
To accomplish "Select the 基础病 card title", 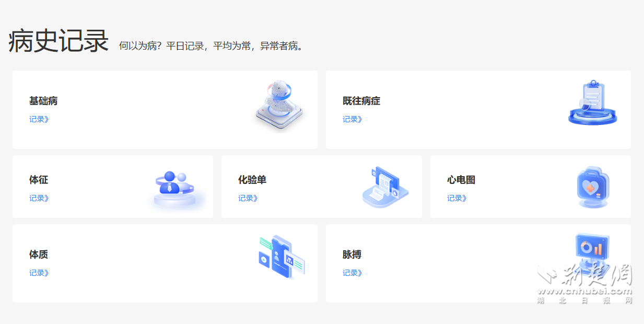I will tap(43, 101).
